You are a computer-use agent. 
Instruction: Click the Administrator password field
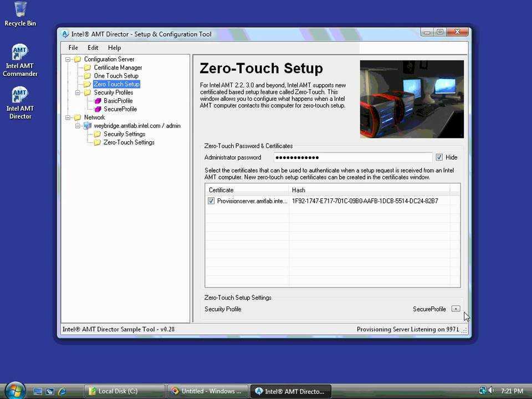353,157
